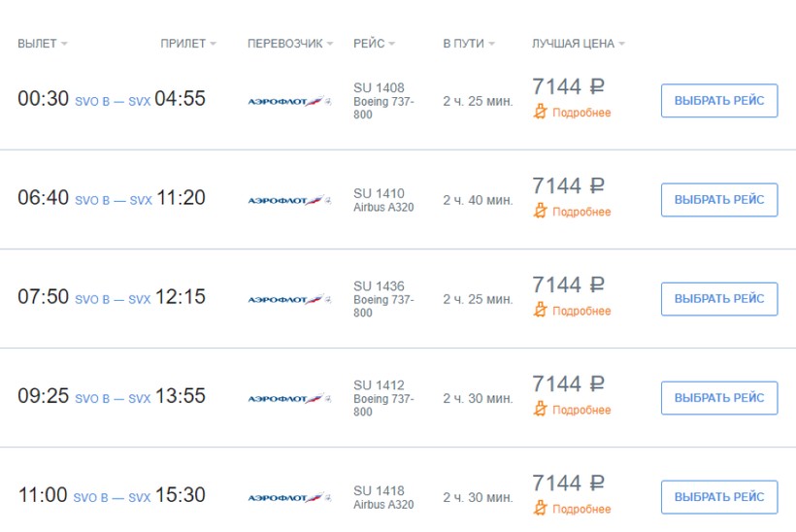Viewport: 796px width, 532px height.
Task: Sort flights by ПРИЛЕТ arrival column
Action: [188, 44]
